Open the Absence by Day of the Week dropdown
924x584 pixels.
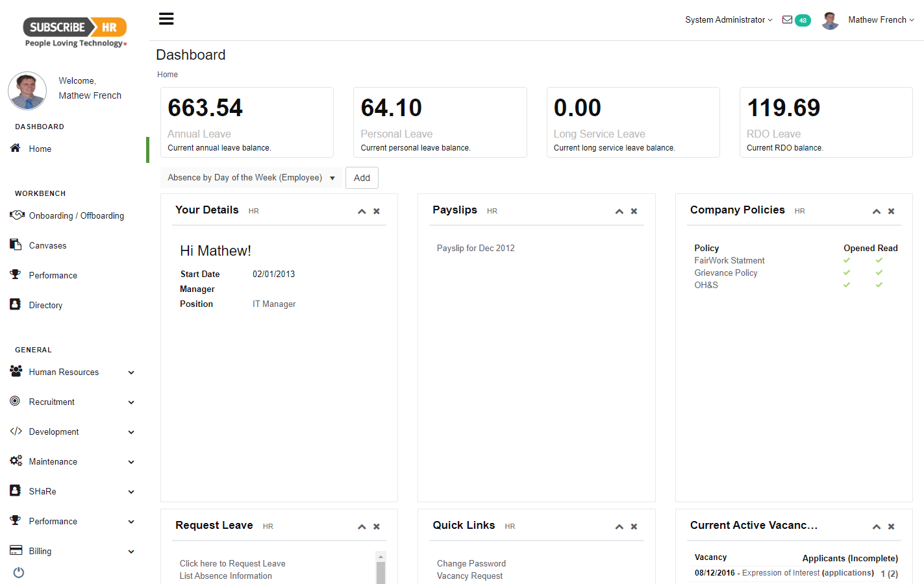click(x=251, y=177)
